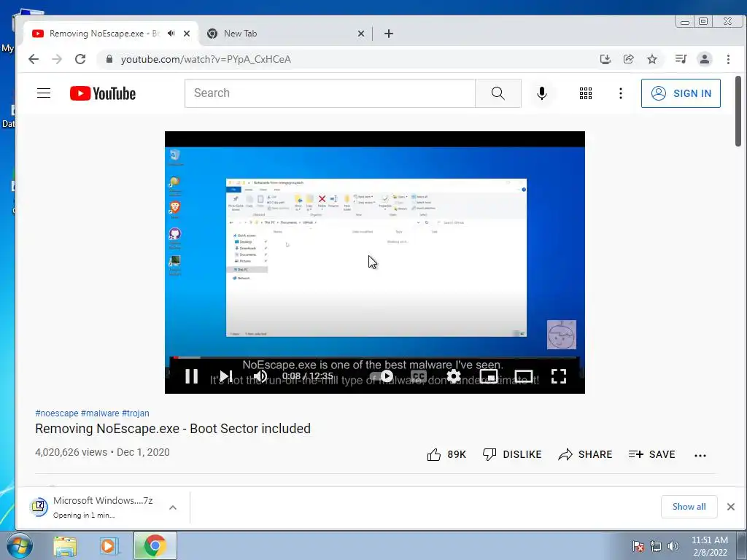747x560 pixels.
Task: Mute tab via speaker icon
Action: coord(171,34)
